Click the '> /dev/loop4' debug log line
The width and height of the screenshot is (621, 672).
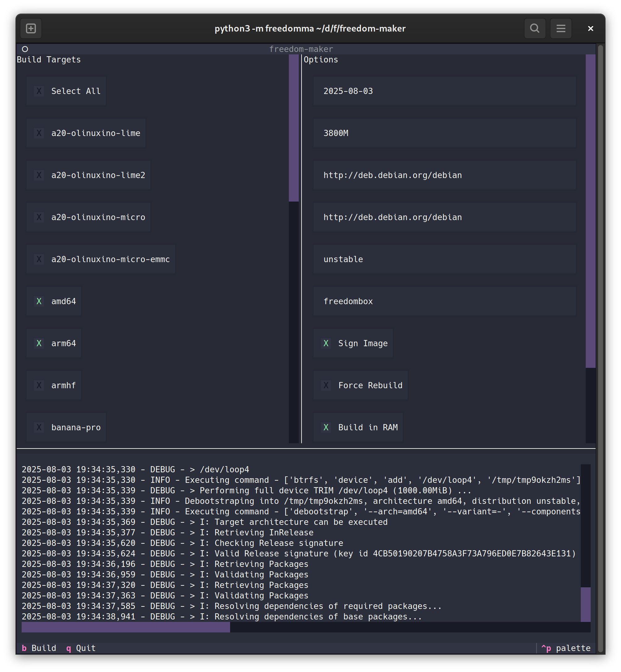click(135, 469)
